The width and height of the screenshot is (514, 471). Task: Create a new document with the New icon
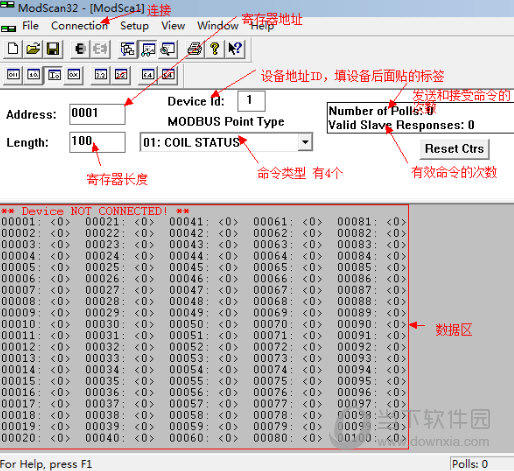click(x=13, y=49)
